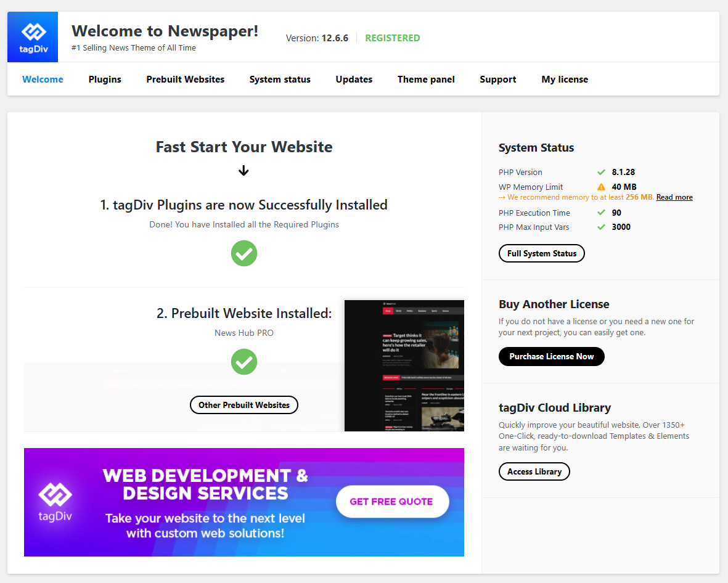The height and width of the screenshot is (583, 728).
Task: Open the Prebuilt Websites tab
Action: click(x=186, y=79)
